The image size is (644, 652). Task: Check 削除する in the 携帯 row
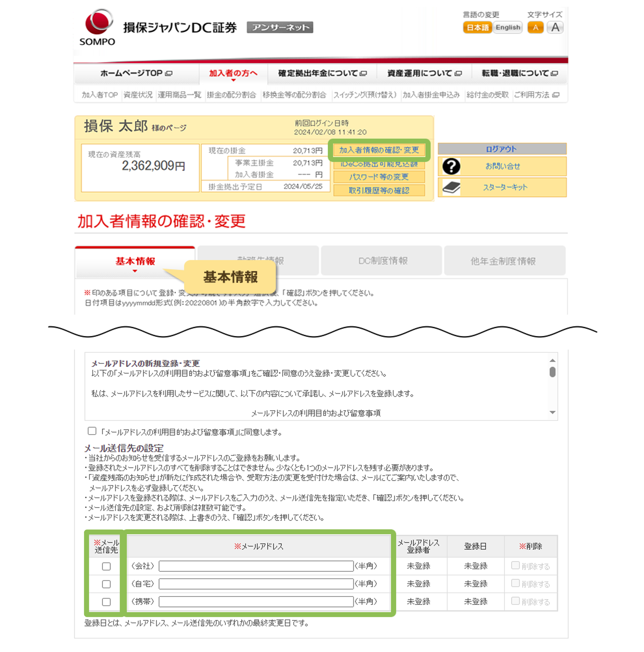point(515,601)
